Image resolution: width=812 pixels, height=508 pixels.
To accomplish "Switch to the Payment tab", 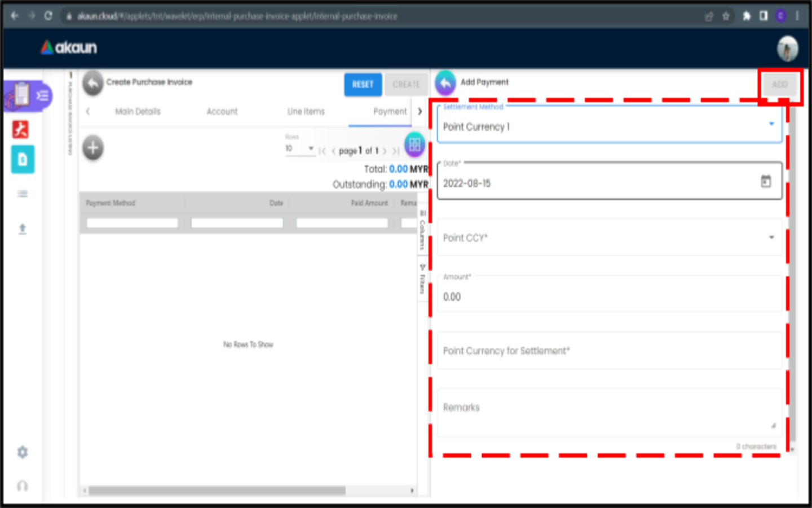I will (x=390, y=111).
